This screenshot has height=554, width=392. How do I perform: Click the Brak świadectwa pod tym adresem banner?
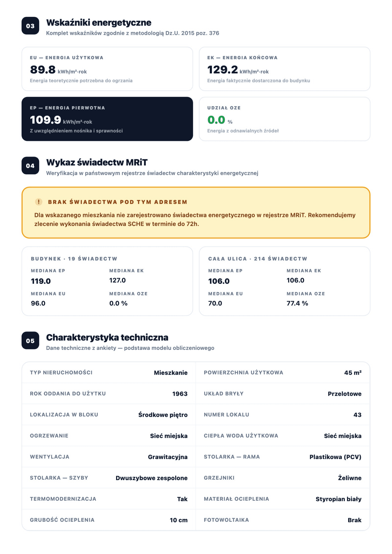(x=196, y=212)
